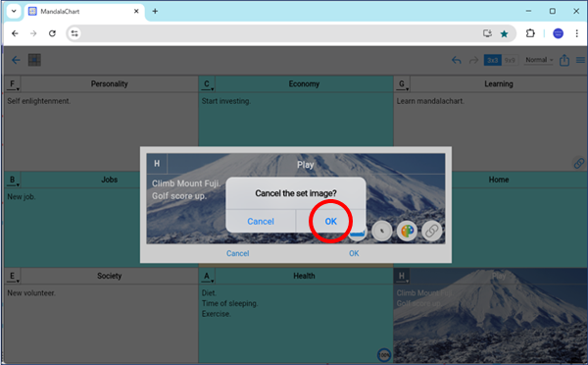
Task: Switch to the 3x3 view
Action: (492, 60)
